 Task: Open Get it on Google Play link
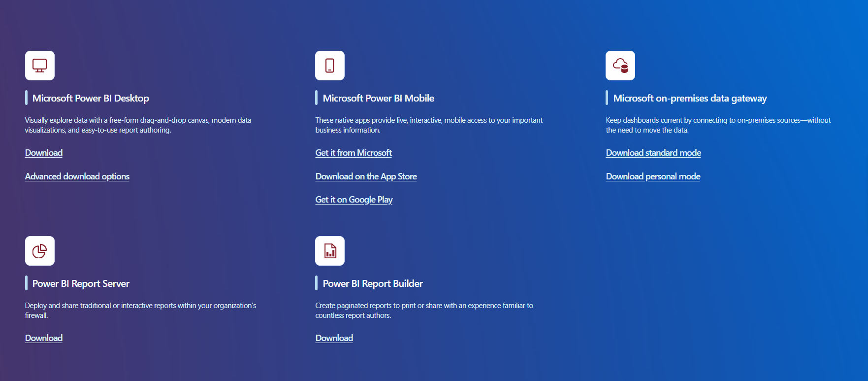(354, 200)
